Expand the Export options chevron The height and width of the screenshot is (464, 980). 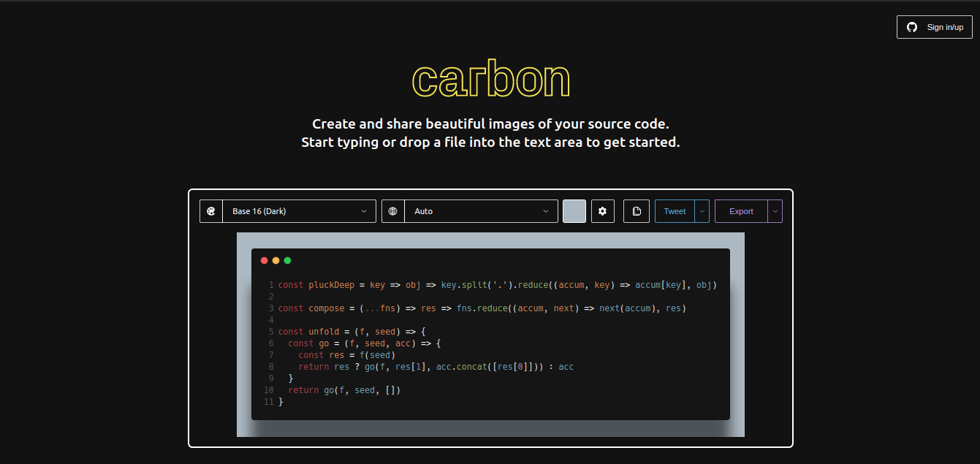[x=776, y=211]
